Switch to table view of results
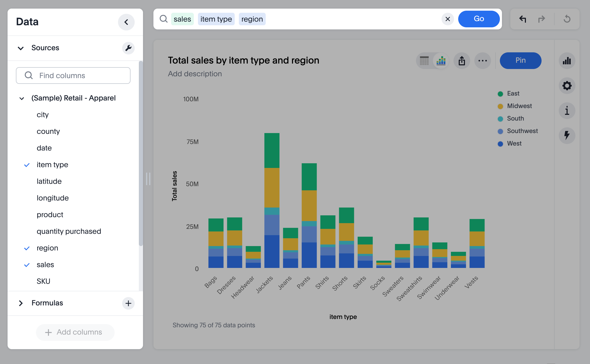The image size is (590, 364). (x=424, y=61)
